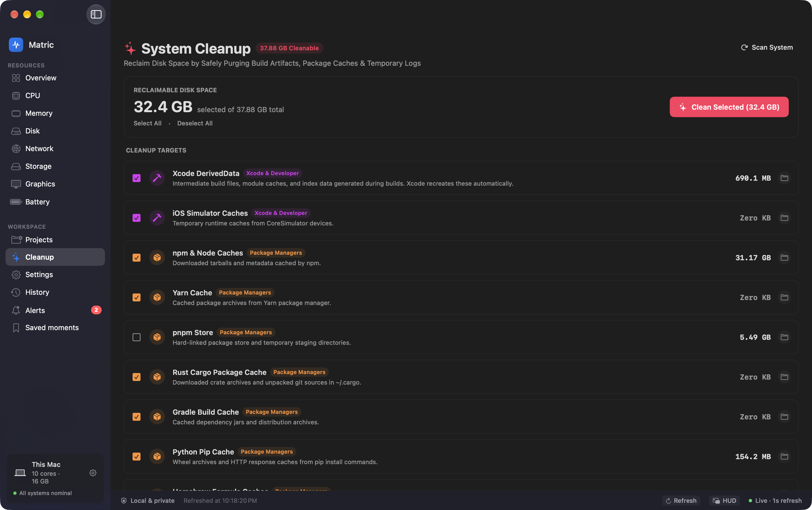Click package icon on pnpm Store row
This screenshot has width=812, height=510.
coord(157,337)
